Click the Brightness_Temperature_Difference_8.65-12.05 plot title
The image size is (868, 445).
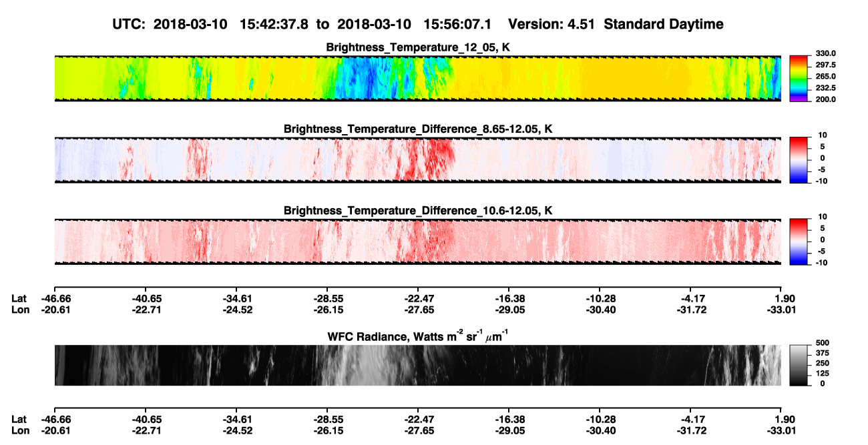418,129
